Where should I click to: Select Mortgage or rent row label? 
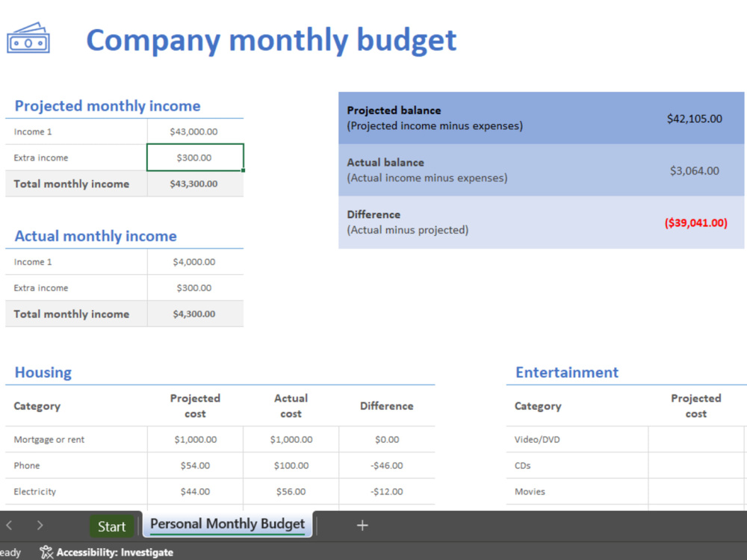coord(49,440)
